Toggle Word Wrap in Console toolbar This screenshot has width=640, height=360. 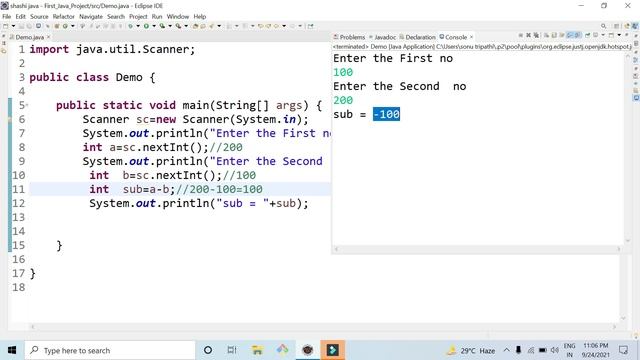(562, 36)
